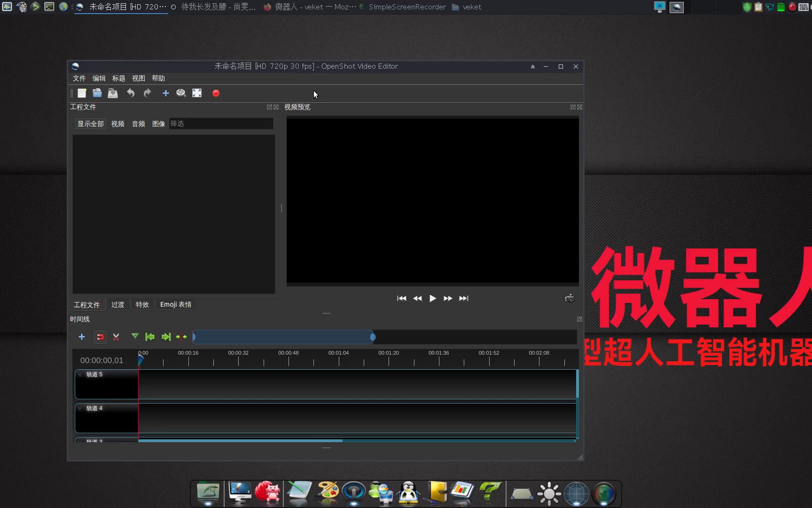Open a project using the folder icon
The image size is (812, 508).
click(x=97, y=93)
